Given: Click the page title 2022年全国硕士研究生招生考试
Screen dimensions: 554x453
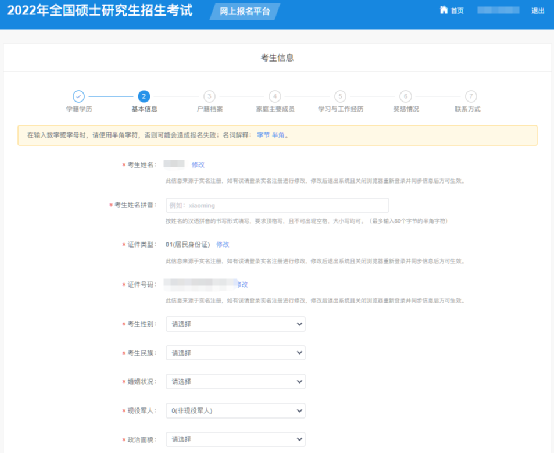Looking at the screenshot, I should pyautogui.click(x=100, y=10).
